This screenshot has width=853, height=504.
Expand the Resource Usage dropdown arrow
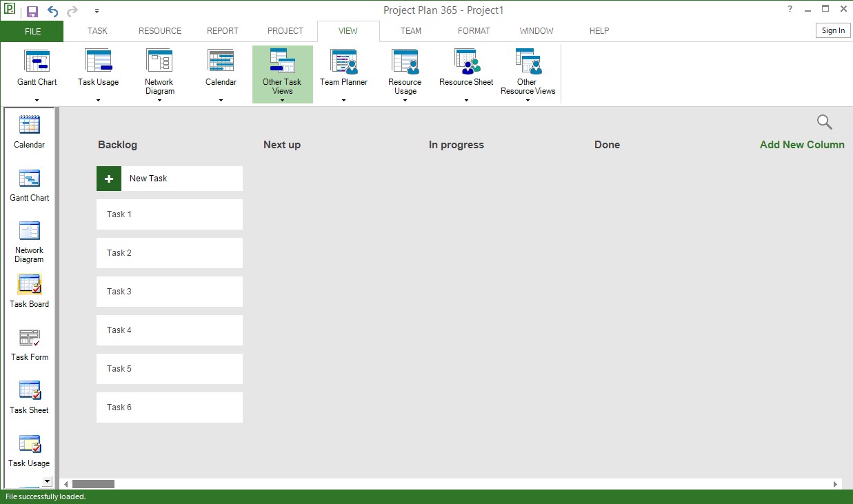[405, 101]
